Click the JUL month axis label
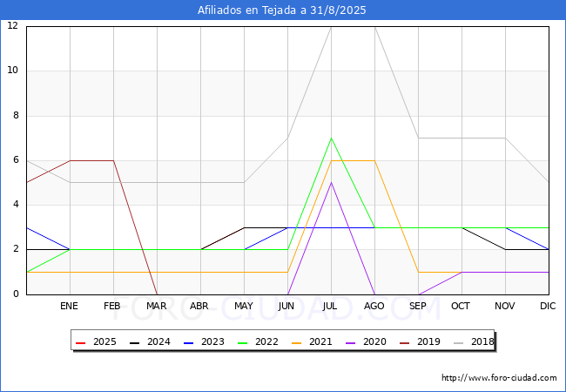 point(330,306)
